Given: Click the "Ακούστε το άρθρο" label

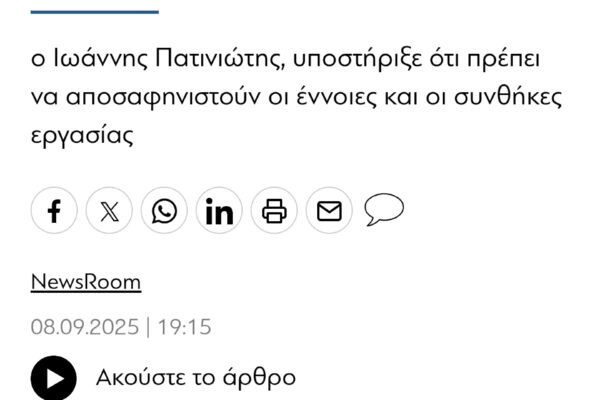Looking at the screenshot, I should (x=196, y=378).
